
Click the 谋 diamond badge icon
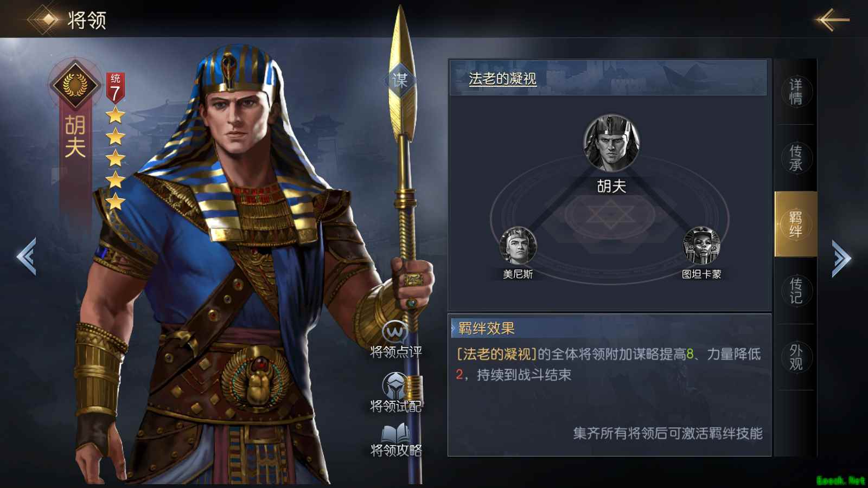(x=400, y=80)
